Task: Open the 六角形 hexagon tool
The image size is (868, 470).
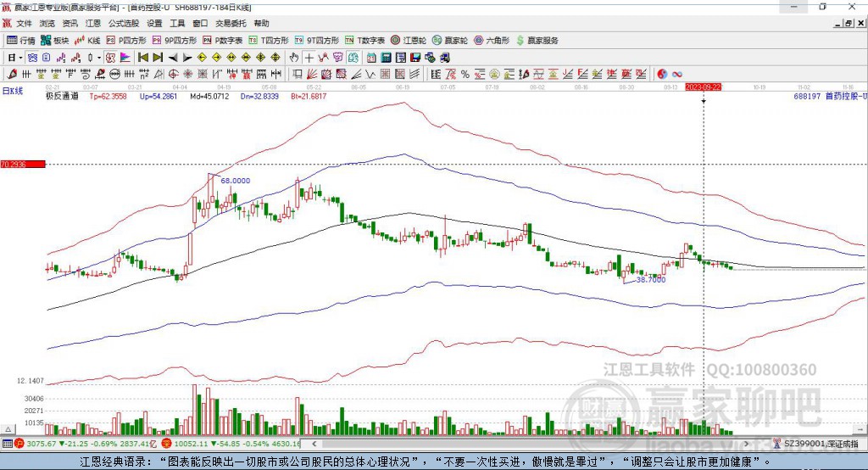Action: (x=492, y=41)
